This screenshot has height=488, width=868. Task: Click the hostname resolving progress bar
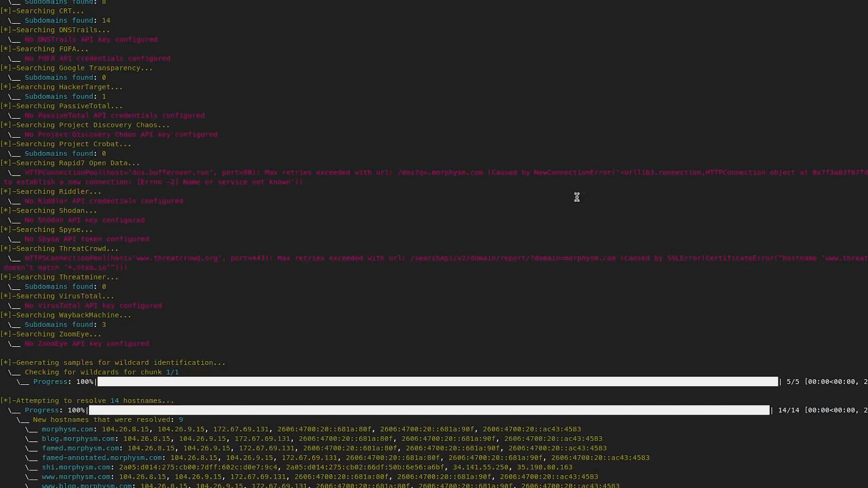point(429,410)
